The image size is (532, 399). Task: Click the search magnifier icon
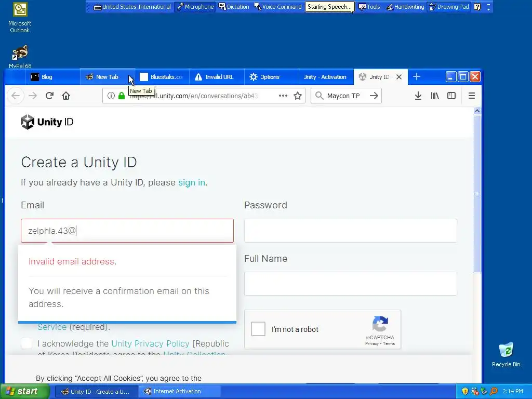319,96
